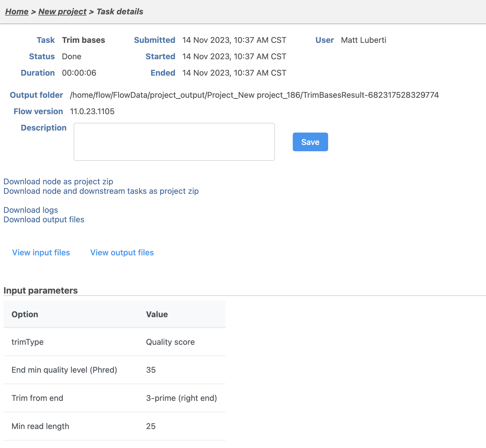This screenshot has width=486, height=448.
Task: Open View output files
Action: [x=122, y=253]
